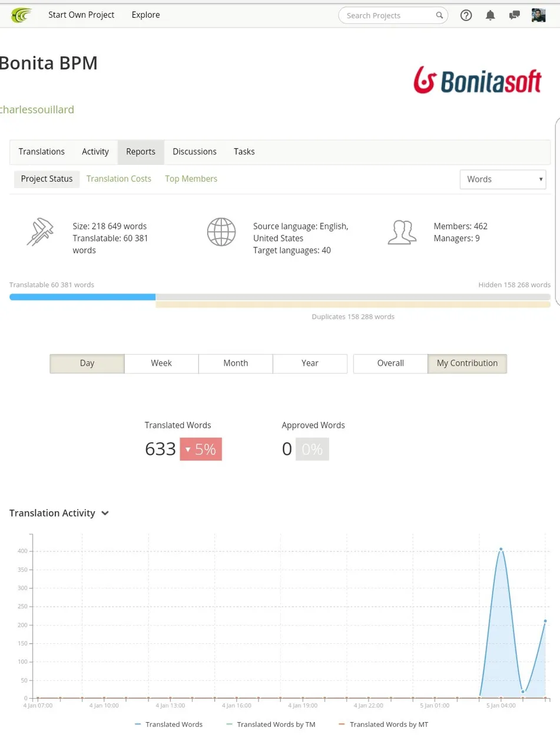Image resolution: width=560 pixels, height=754 pixels.
Task: Toggle Translated Words by MT legend
Action: [383, 725]
